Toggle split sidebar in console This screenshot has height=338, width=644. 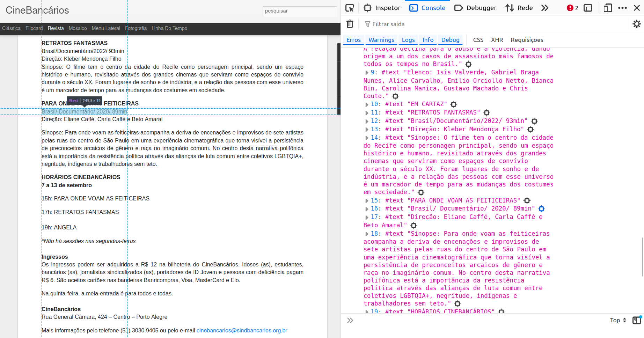click(637, 320)
